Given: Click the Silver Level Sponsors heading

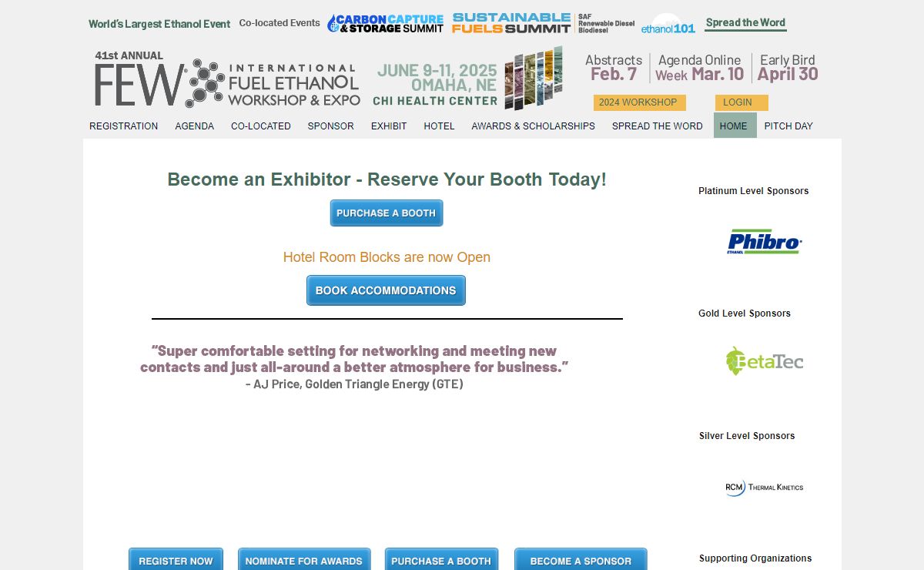Looking at the screenshot, I should tap(747, 436).
